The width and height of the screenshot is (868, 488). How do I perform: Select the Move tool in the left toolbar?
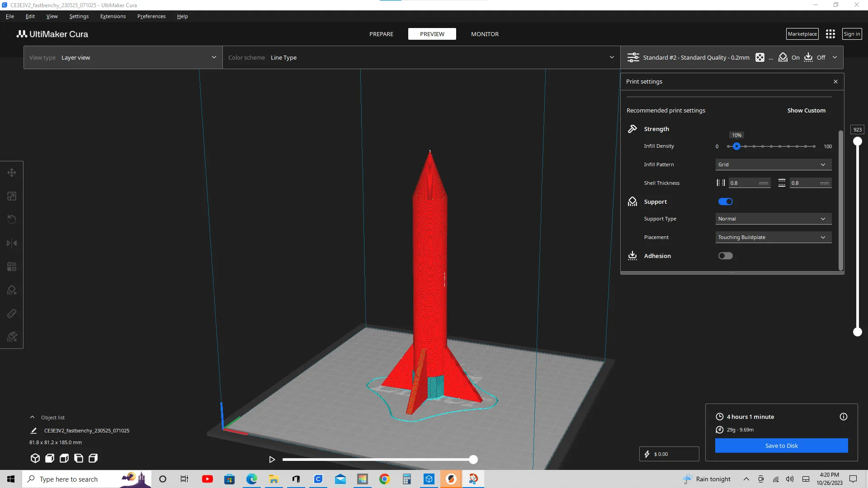[x=11, y=172]
